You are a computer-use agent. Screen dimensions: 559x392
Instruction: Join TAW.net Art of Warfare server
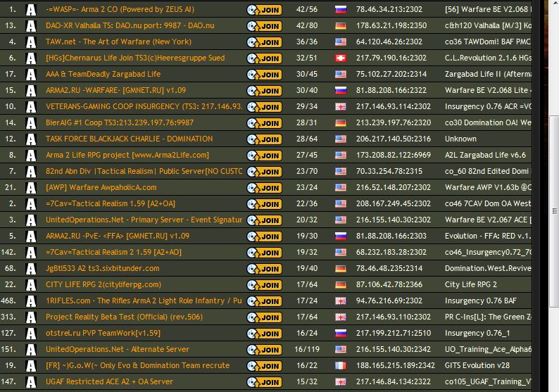pyautogui.click(x=264, y=42)
